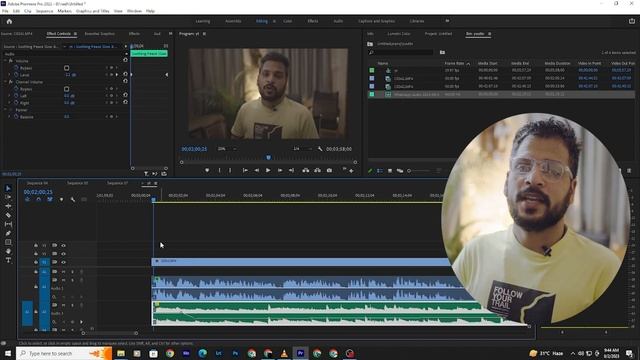Click the timeline timecode 00;02;00;25
The image size is (640, 360).
tap(38, 192)
